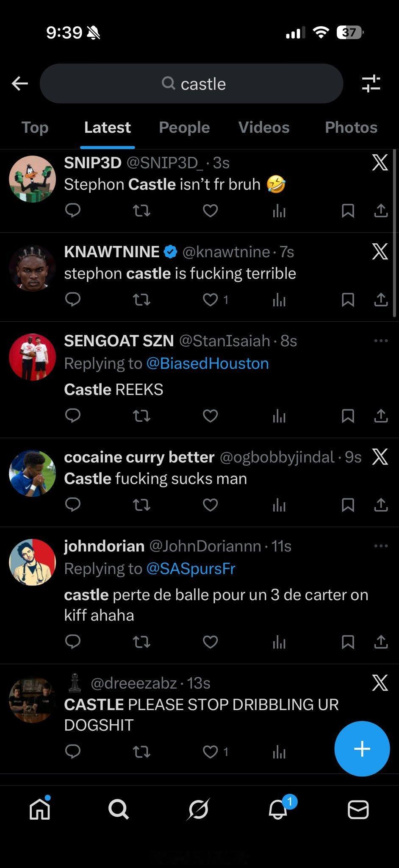Tap the search field containing 'castle'
The image size is (399, 868).
[191, 83]
